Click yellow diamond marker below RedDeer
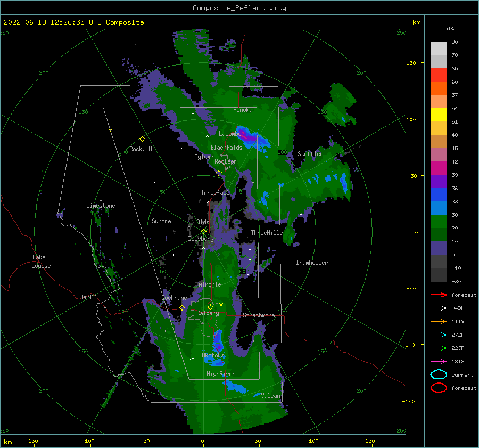Image resolution: width=479 pixels, height=448 pixels. pos(219,173)
